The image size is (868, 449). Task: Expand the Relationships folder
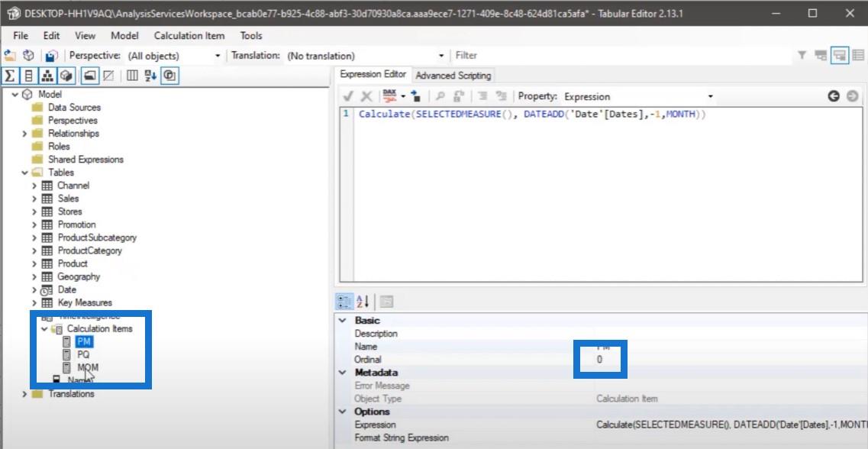point(24,134)
